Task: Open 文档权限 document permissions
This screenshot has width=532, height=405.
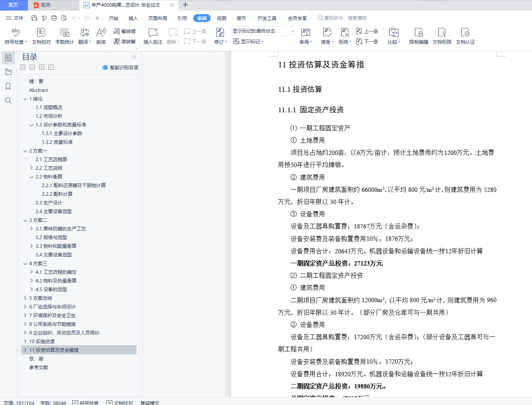Action: click(442, 36)
